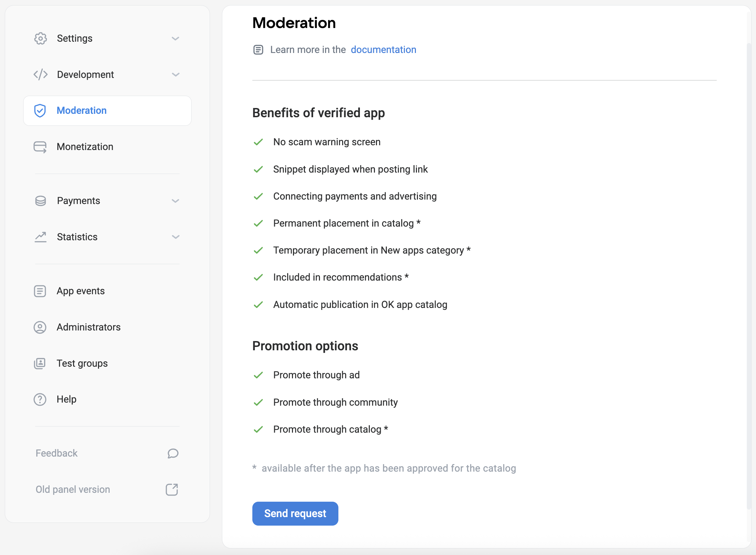
Task: Click 'Automatic publication in OK app catalog'
Action: click(360, 304)
